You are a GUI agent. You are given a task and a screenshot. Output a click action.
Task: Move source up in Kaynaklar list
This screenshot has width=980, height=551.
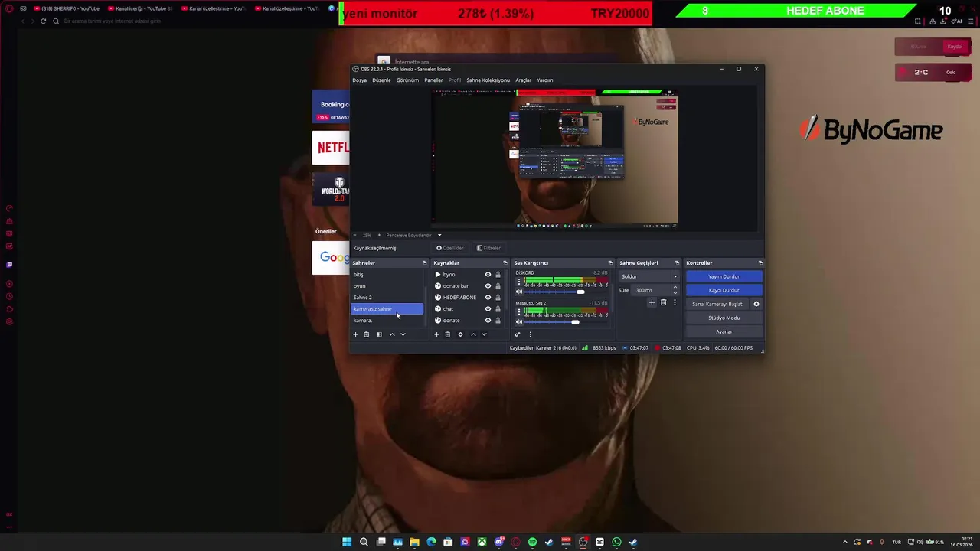473,334
